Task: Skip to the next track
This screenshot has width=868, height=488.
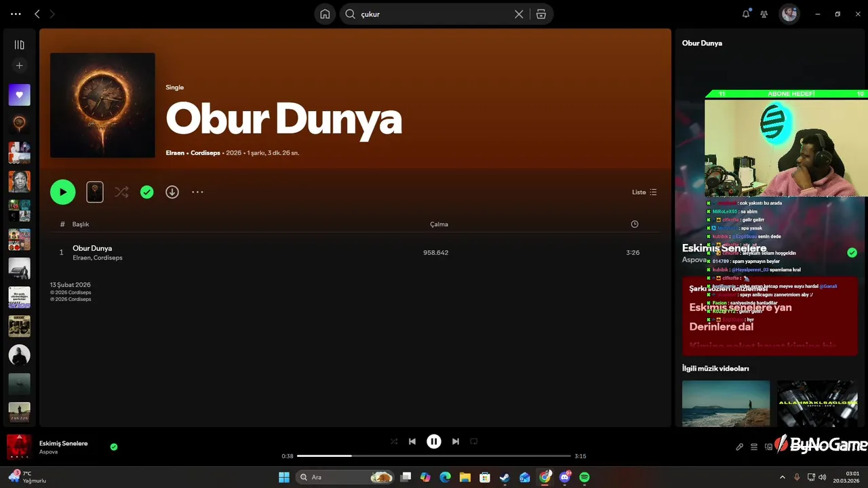Action: [456, 441]
